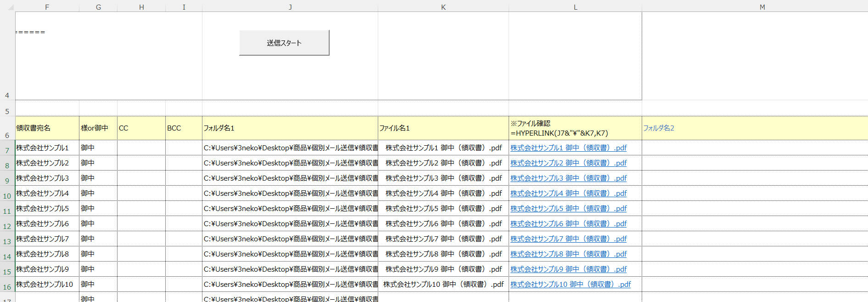This screenshot has width=868, height=302.
Task: Click the 送信スタート button
Action: click(x=284, y=43)
